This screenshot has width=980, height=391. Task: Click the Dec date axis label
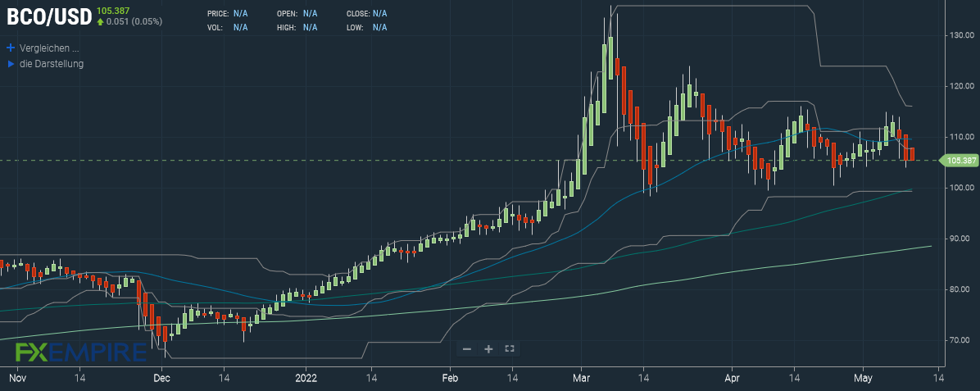click(161, 378)
